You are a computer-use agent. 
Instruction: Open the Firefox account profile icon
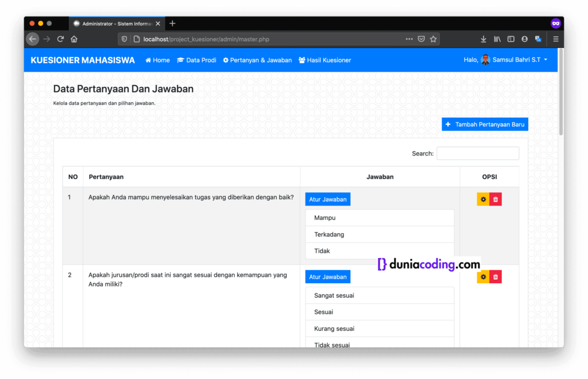[524, 39]
